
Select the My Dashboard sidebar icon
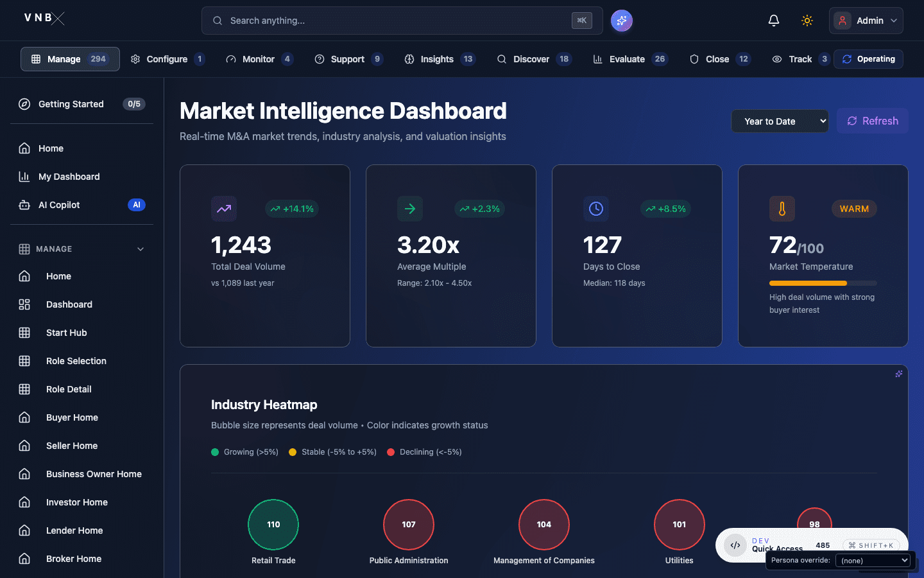point(24,177)
